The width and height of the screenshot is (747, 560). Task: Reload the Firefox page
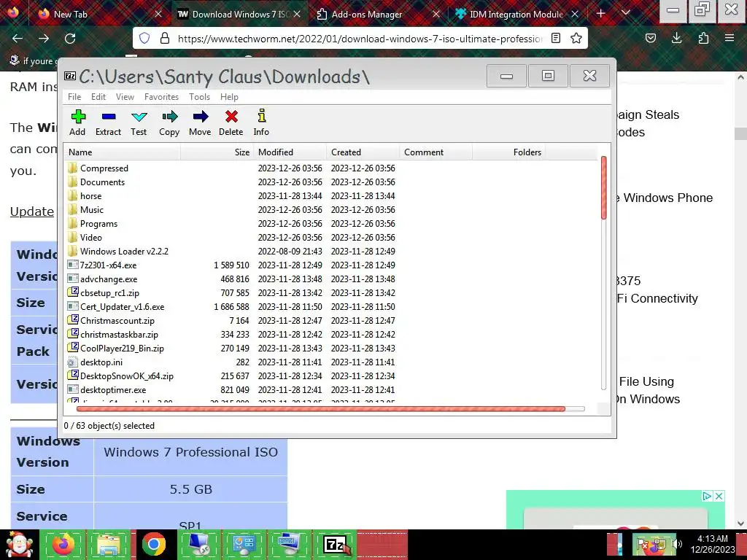pos(70,38)
